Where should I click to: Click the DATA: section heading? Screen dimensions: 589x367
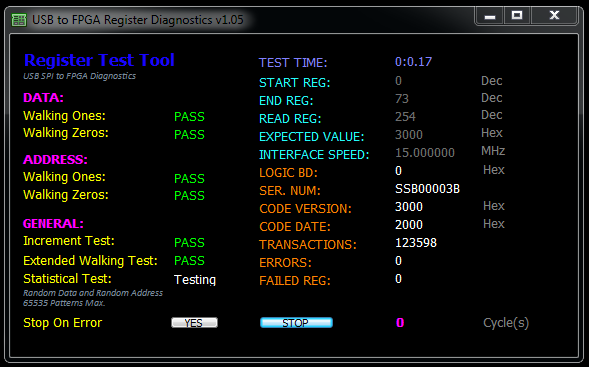[x=43, y=98]
